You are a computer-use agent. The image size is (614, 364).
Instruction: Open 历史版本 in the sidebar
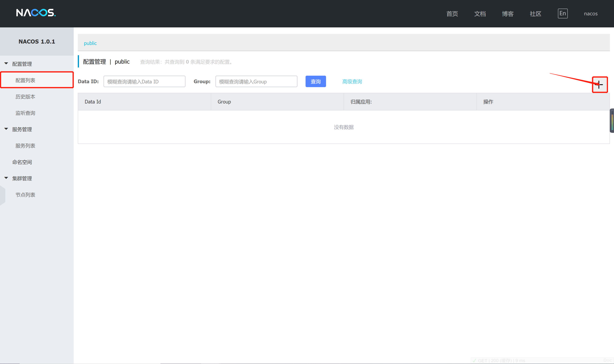click(x=25, y=97)
